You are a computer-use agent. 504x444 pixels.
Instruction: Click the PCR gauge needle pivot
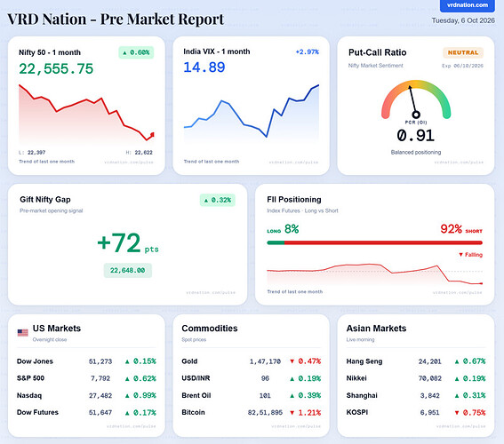click(416, 115)
